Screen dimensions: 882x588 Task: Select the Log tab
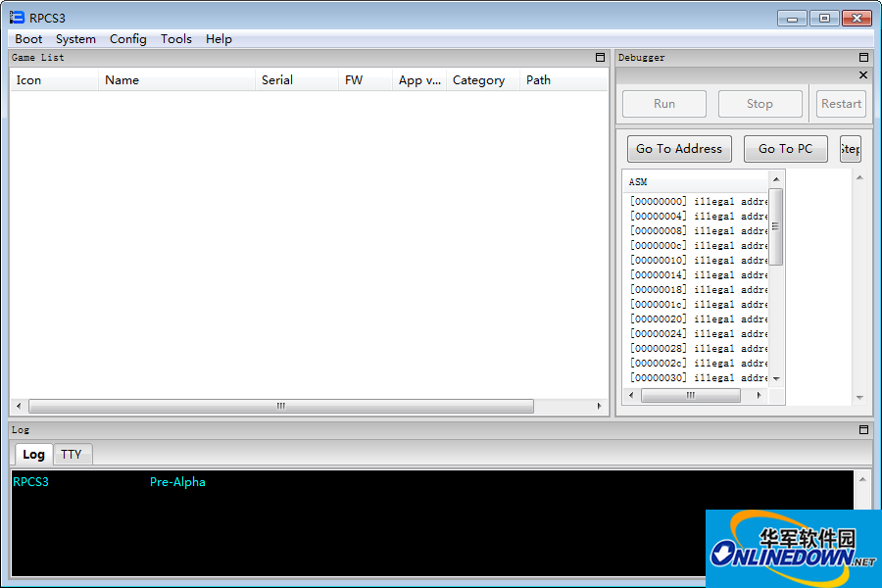point(33,454)
